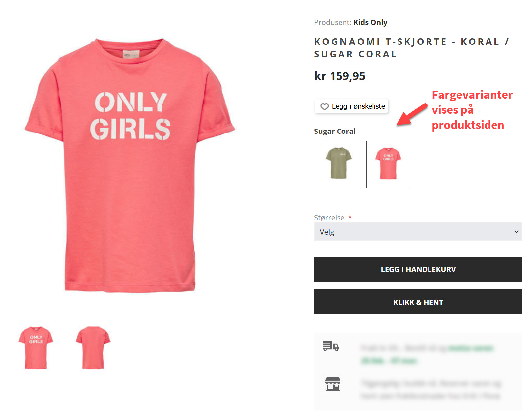Screen dimensions: 532x415
Task: Open the Størrelse size dropdown
Action: (418, 232)
